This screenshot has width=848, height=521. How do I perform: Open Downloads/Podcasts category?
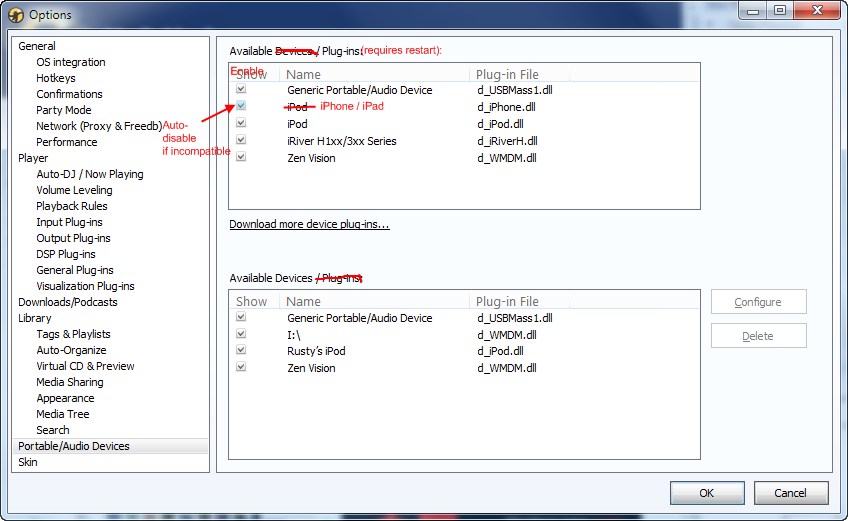click(x=67, y=302)
